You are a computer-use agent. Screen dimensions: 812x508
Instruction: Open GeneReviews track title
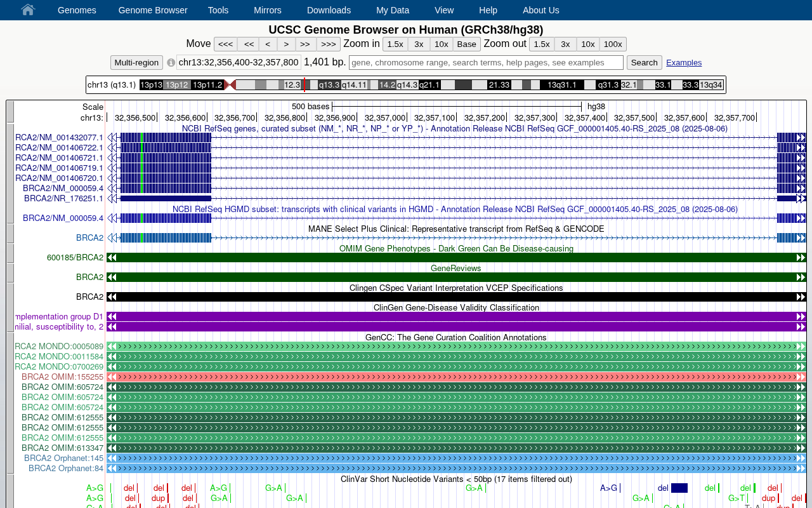pos(455,268)
